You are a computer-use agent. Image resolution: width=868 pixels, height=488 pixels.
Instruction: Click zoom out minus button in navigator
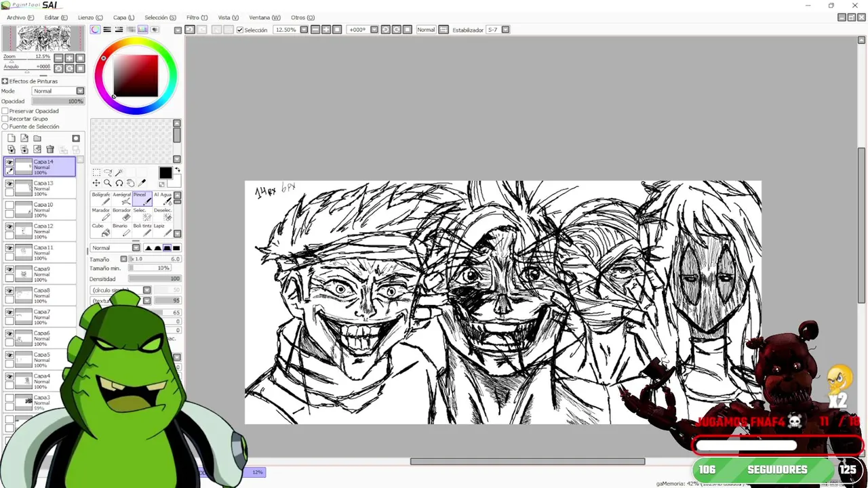coord(58,58)
